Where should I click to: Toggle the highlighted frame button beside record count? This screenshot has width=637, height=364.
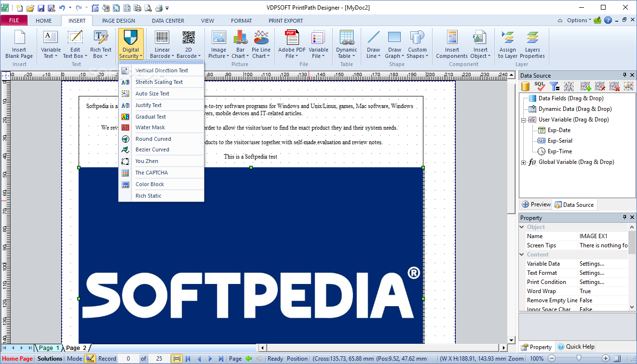pyautogui.click(x=177, y=359)
